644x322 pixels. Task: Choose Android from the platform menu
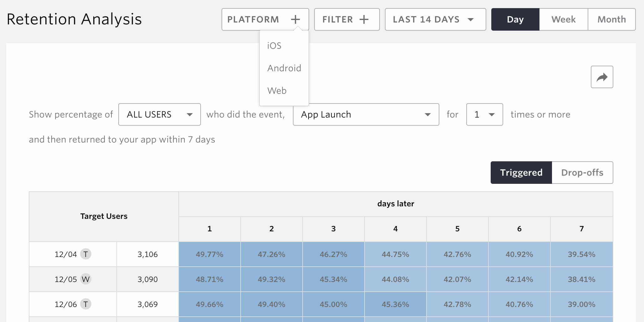point(284,68)
